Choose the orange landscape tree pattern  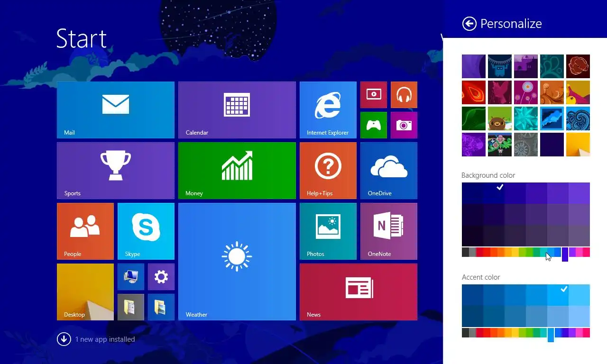click(x=552, y=92)
